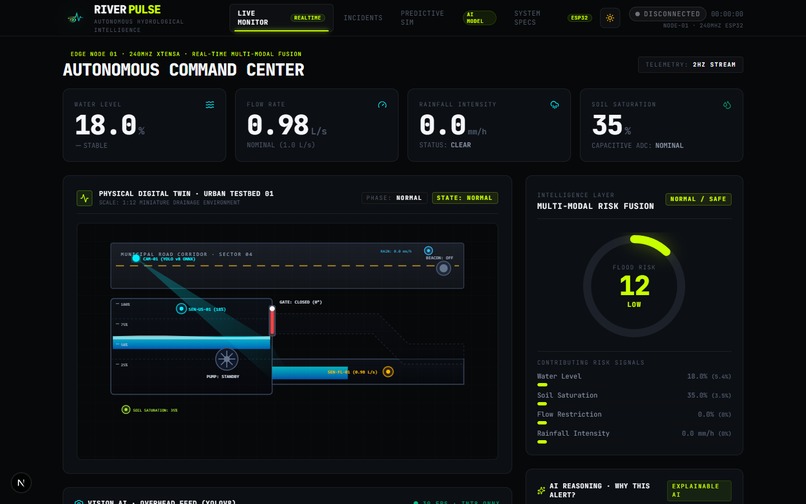The image size is (806, 504).
Task: Click the GATE: CLOSED (0°) label
Action: (x=301, y=302)
